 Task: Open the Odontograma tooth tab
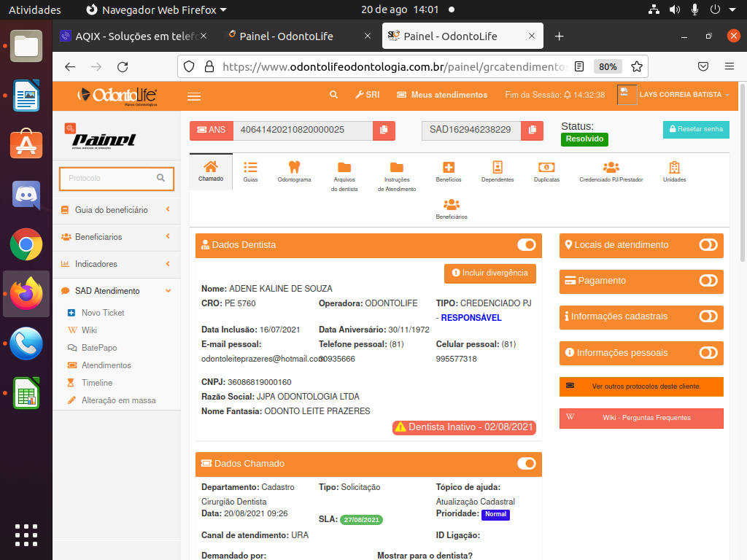(x=295, y=171)
